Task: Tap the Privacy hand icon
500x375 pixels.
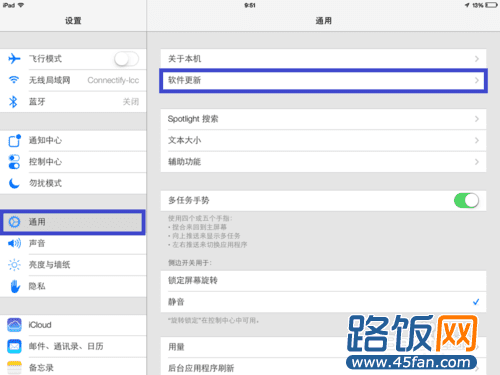Action: (15, 286)
